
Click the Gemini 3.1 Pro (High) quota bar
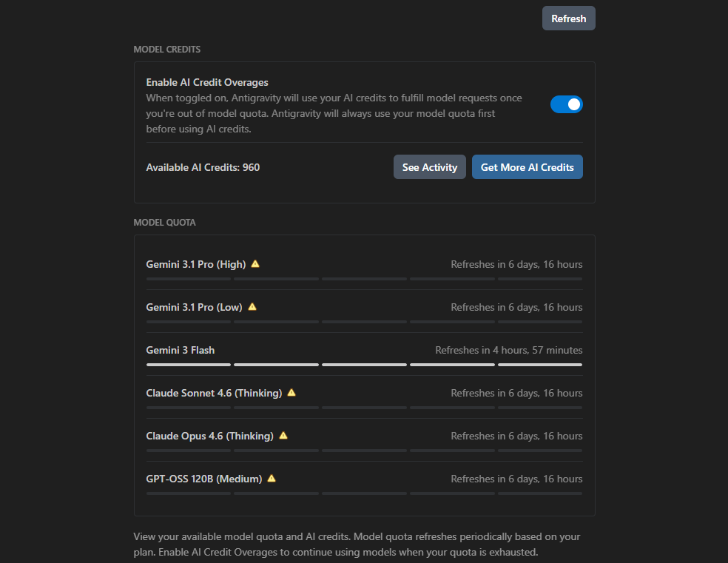coord(364,279)
